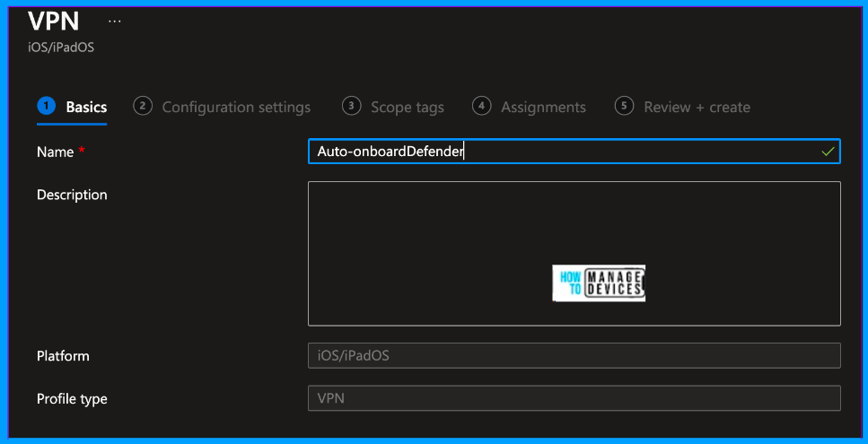This screenshot has height=444, width=868.
Task: Focus the Description text area
Action: (574, 253)
